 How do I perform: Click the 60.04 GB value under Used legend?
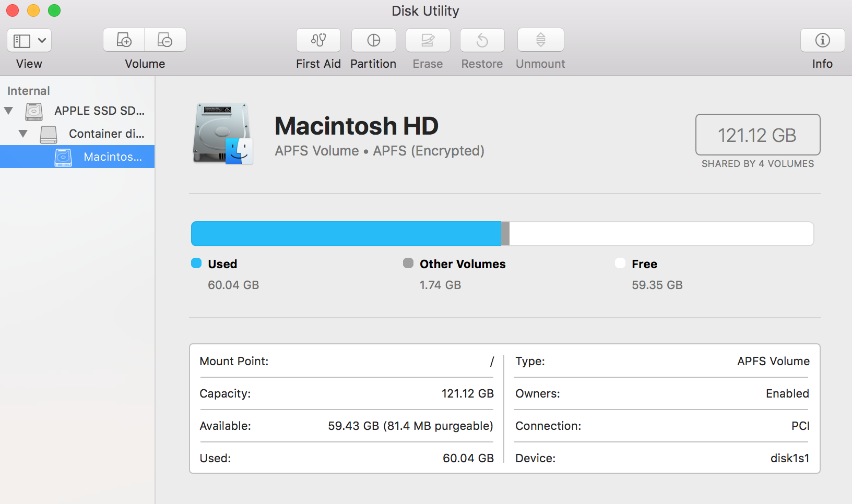pos(233,285)
